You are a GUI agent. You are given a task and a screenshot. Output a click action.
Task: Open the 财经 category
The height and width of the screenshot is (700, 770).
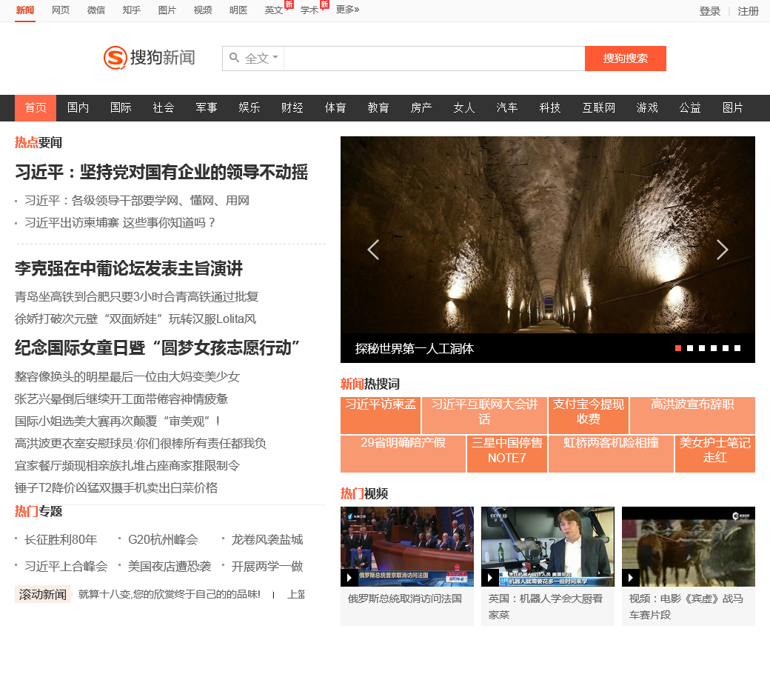[x=292, y=107]
